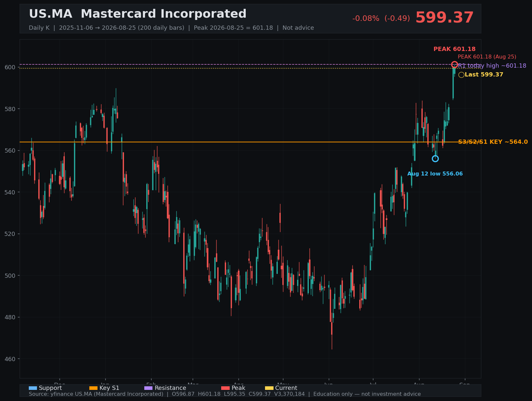This screenshot has width=532, height=401.
Task: Click the '-0.08% (-0.49)' change value
Action: click(381, 18)
